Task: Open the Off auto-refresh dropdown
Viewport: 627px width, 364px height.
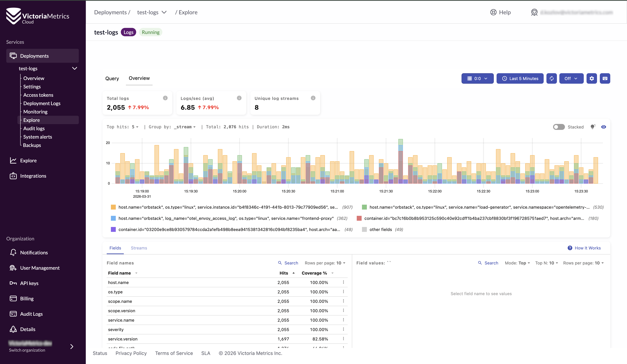Action: point(571,79)
